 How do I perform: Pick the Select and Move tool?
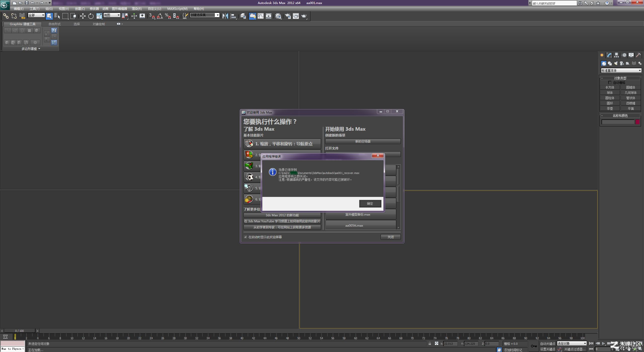[83, 16]
